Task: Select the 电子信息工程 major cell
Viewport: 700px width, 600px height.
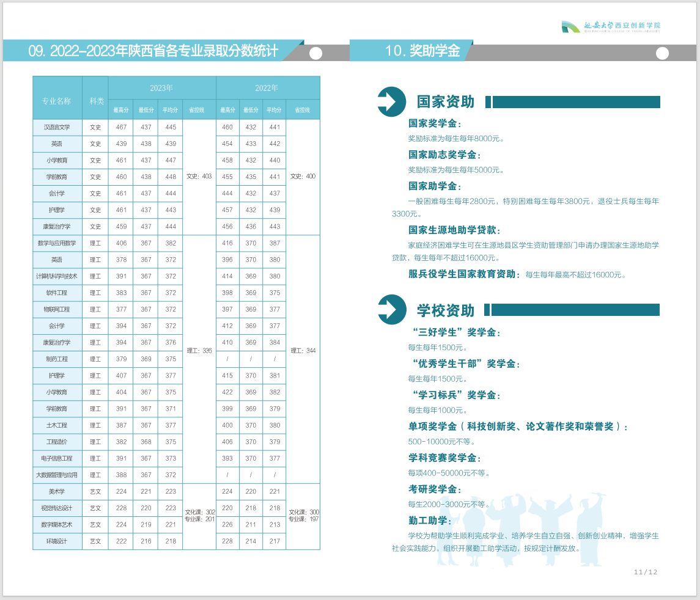Action: click(57, 458)
